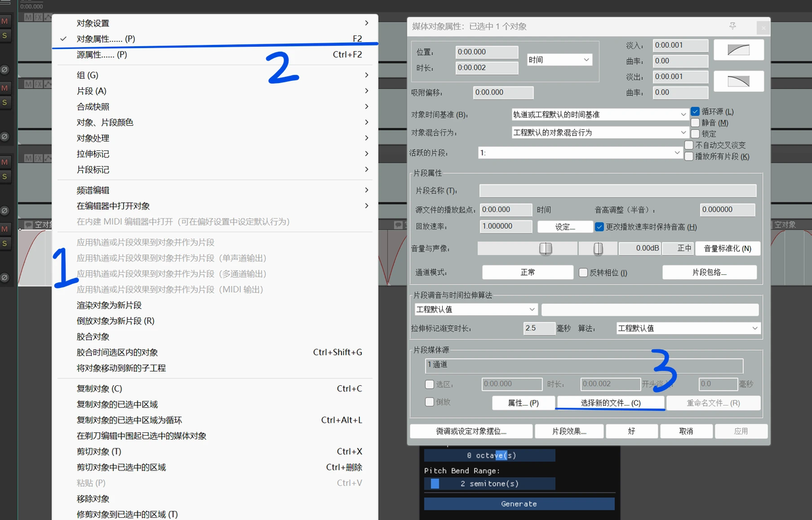812x520 pixels.
Task: Choose 胶合时间选区内的对象
Action: [x=215, y=353]
